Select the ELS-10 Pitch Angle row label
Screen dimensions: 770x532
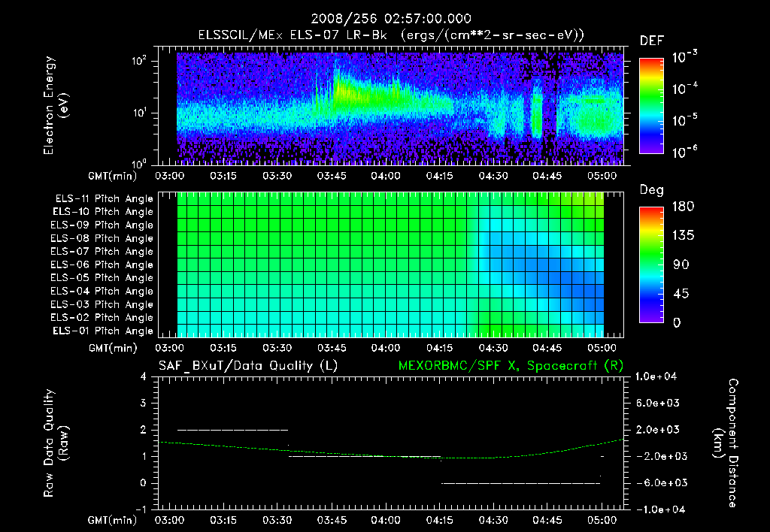[x=103, y=212]
